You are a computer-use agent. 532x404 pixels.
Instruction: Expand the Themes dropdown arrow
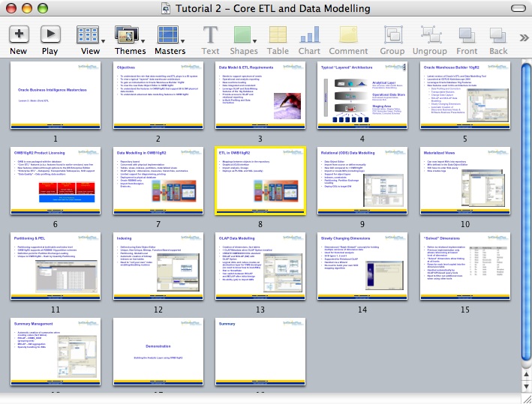point(143,41)
